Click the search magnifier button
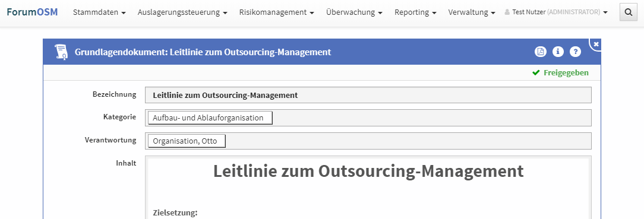The height and width of the screenshot is (219, 644). click(x=628, y=12)
